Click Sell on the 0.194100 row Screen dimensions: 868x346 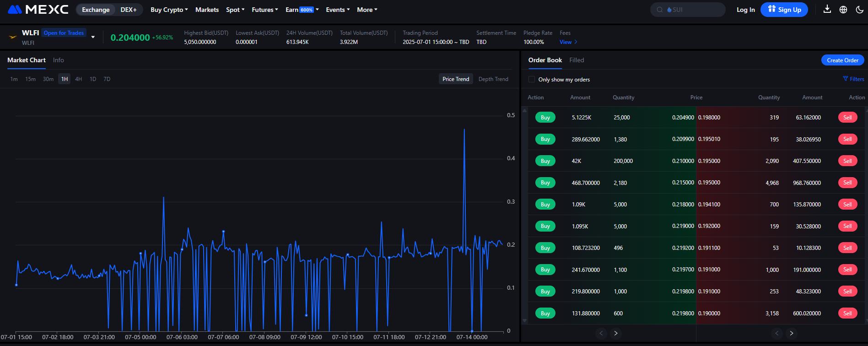(x=847, y=205)
